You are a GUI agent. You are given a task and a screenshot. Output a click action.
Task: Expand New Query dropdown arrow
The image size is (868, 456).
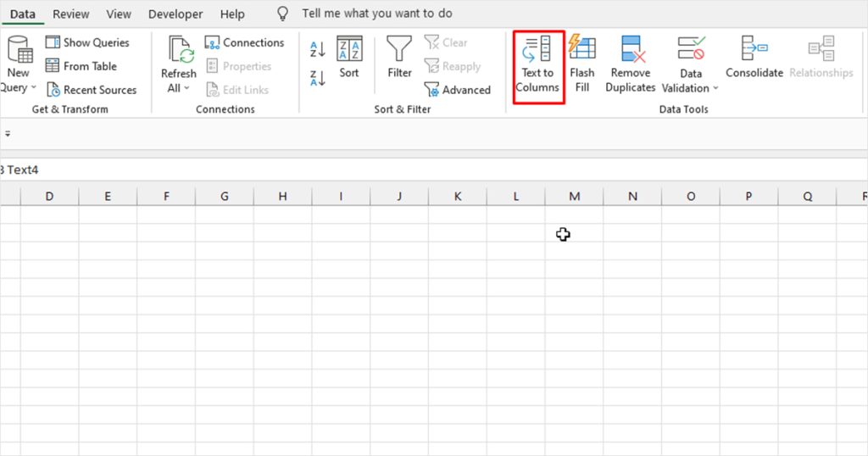[34, 87]
